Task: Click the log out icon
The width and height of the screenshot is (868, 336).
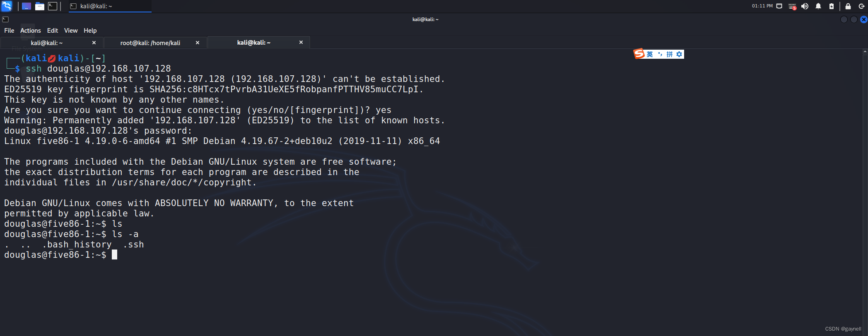Action: tap(861, 6)
